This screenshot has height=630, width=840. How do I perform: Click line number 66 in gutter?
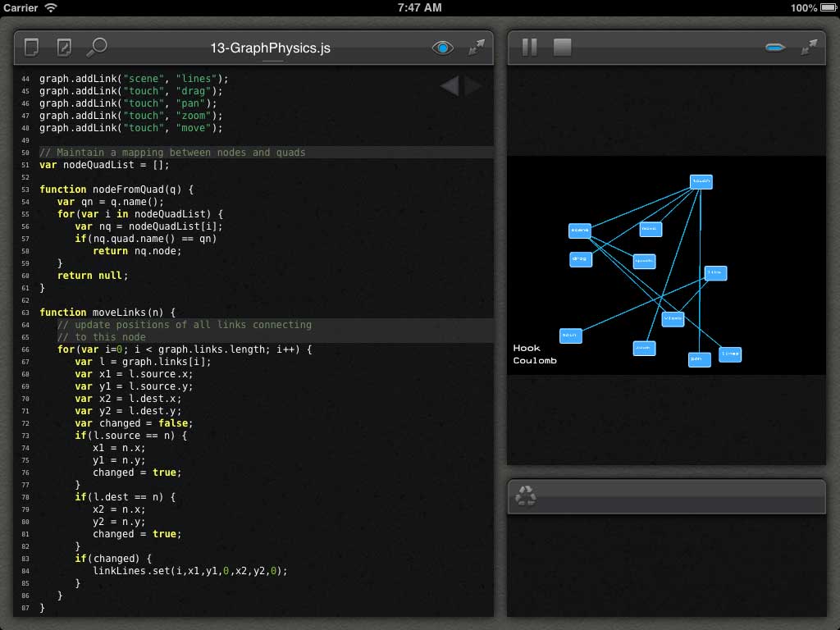[25, 349]
